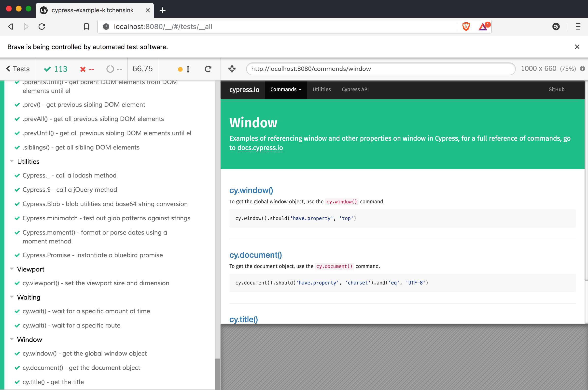Open Cypress API in the navbar

click(355, 90)
